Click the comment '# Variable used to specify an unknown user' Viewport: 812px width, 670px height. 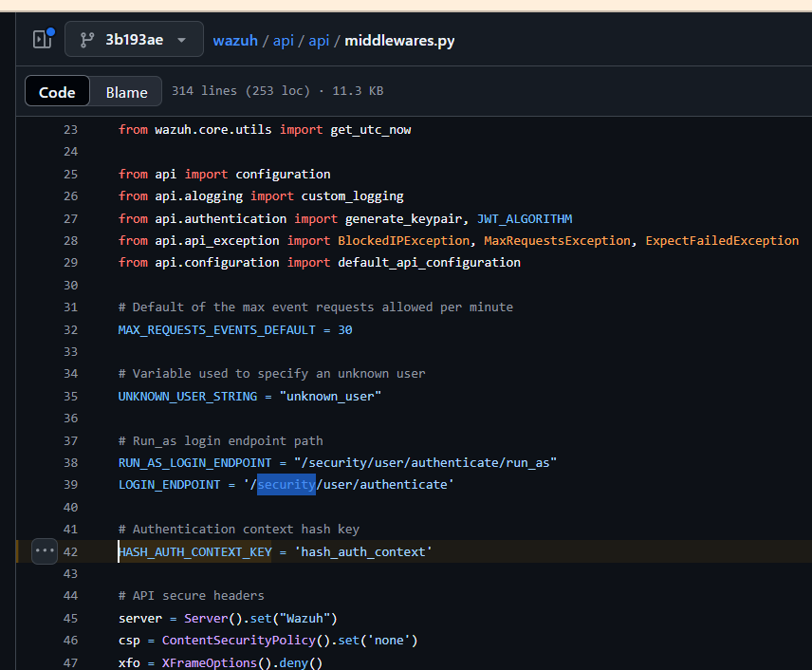tap(272, 373)
